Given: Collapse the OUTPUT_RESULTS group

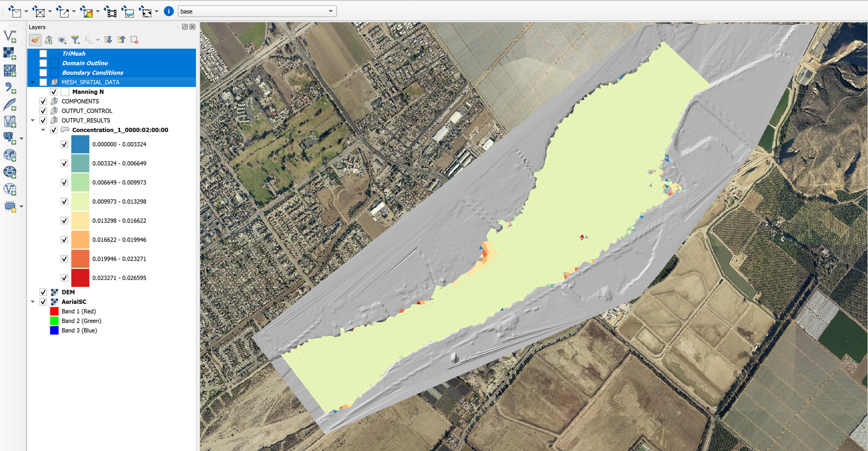Looking at the screenshot, I should (33, 120).
